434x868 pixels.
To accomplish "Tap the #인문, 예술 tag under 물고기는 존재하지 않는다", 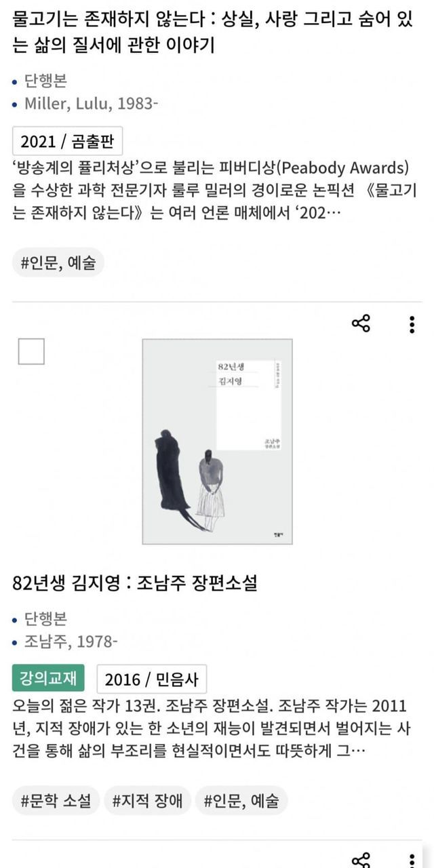I will 58,262.
